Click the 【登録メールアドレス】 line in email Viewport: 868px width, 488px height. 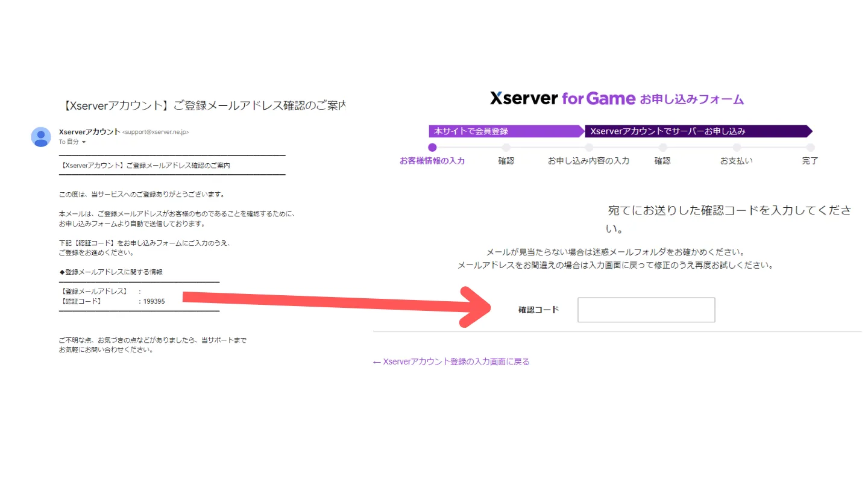(x=101, y=292)
